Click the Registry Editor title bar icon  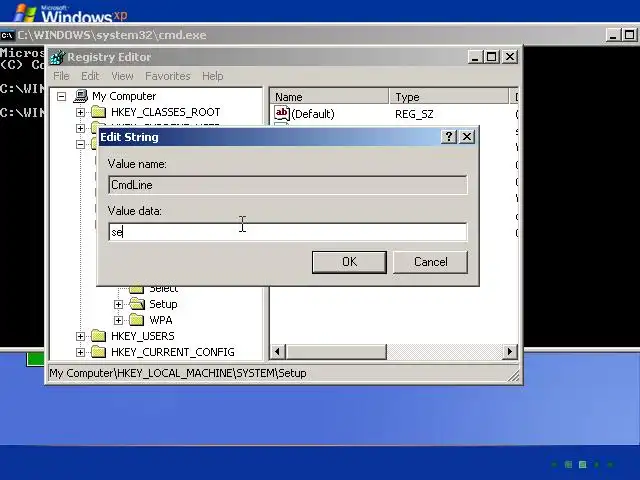click(57, 57)
